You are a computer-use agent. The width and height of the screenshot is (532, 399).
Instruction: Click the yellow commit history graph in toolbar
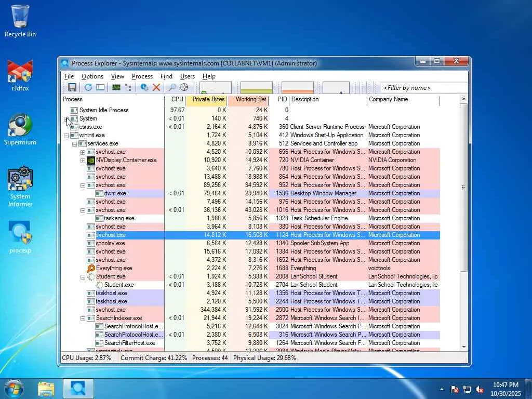click(257, 87)
